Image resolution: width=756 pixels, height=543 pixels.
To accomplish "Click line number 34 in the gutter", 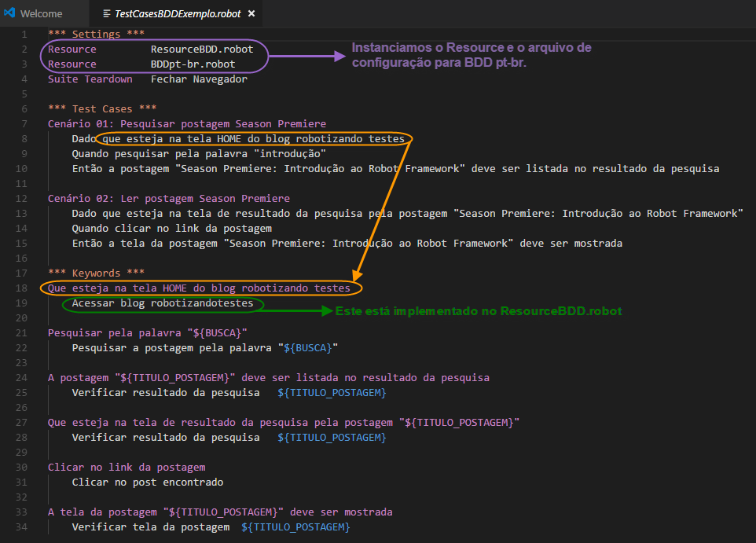I will (x=21, y=526).
